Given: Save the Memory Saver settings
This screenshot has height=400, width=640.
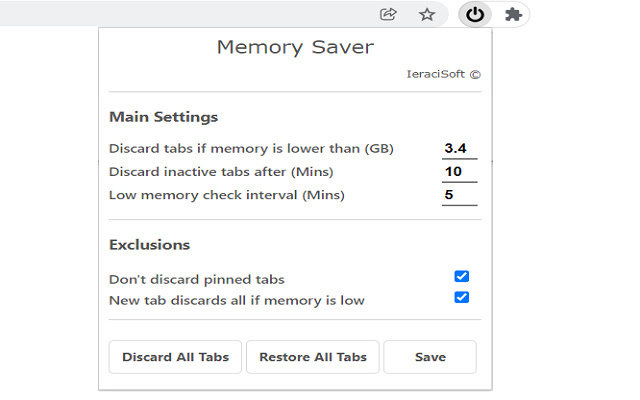Looking at the screenshot, I should 430,357.
